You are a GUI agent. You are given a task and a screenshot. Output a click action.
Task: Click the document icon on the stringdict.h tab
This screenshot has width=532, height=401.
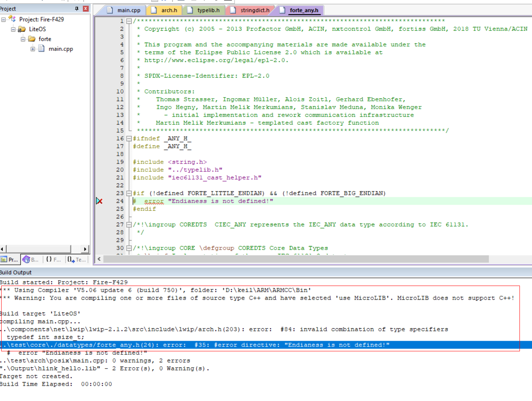click(x=233, y=10)
